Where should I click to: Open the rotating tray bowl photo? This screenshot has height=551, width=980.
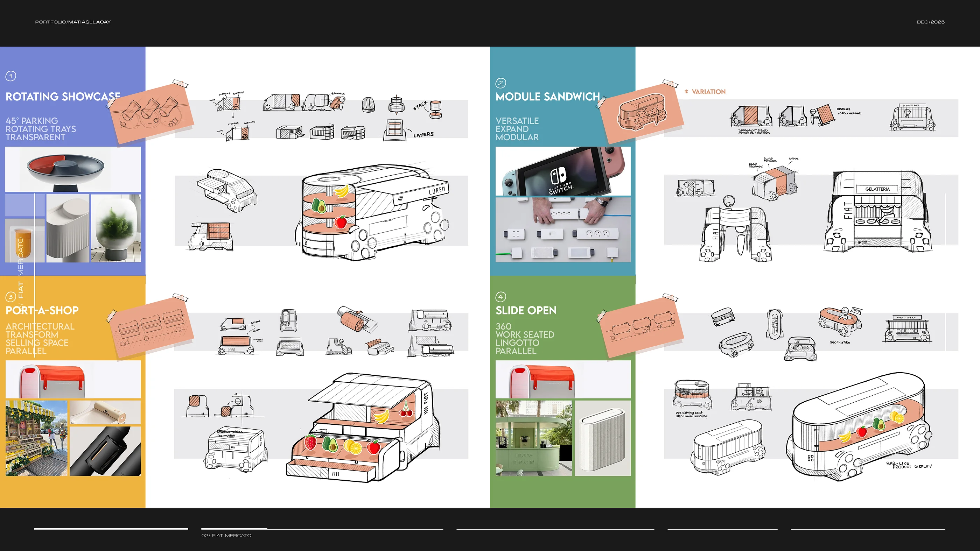(x=73, y=169)
